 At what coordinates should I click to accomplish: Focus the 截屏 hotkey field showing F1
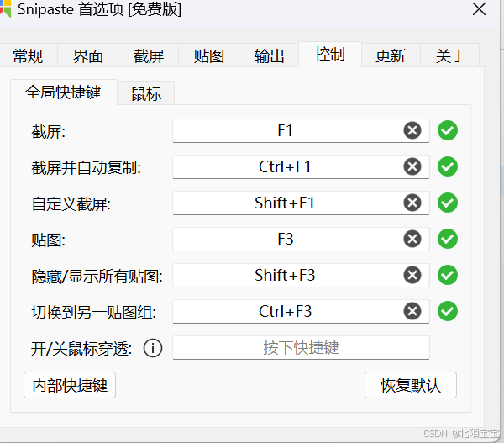(301, 130)
